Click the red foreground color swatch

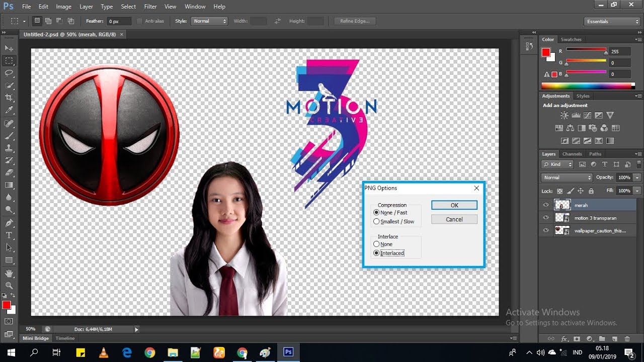6,305
